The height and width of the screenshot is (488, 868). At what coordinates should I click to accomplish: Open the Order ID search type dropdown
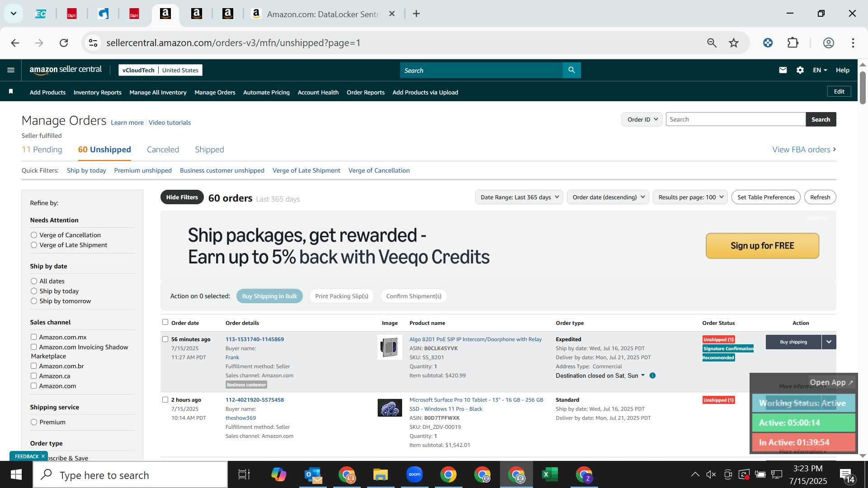click(x=642, y=119)
